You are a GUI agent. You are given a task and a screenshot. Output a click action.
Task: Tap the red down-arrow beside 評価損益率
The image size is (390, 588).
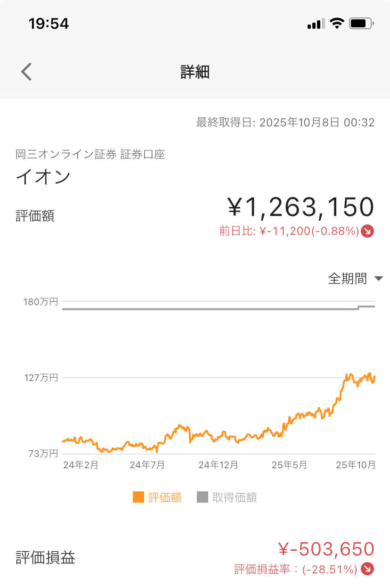point(367,569)
